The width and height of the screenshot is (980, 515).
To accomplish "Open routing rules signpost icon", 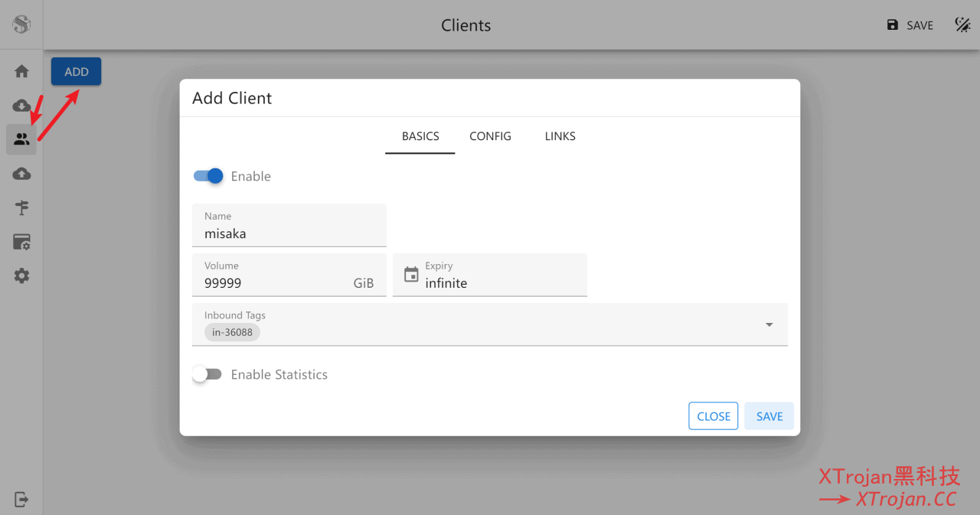I will (21, 208).
